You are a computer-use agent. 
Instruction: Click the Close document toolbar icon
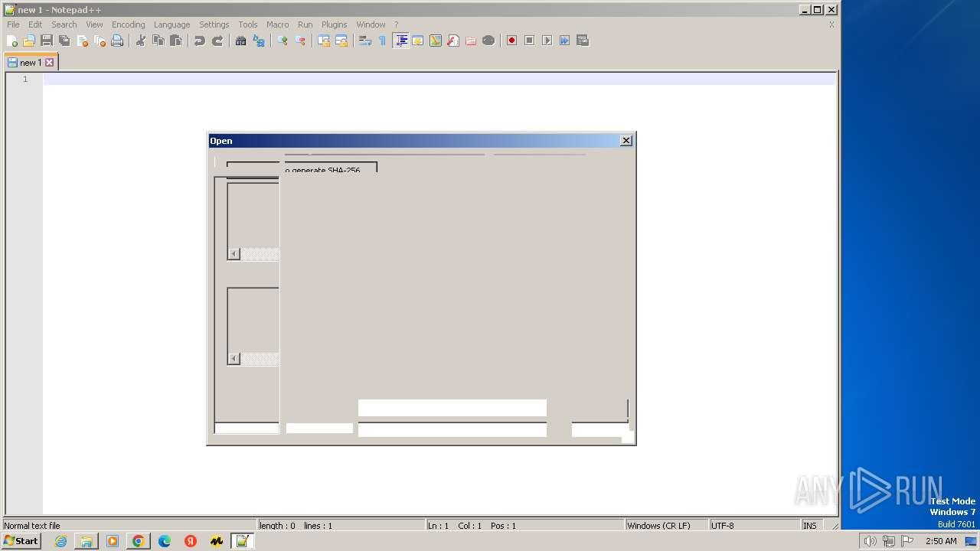[82, 41]
